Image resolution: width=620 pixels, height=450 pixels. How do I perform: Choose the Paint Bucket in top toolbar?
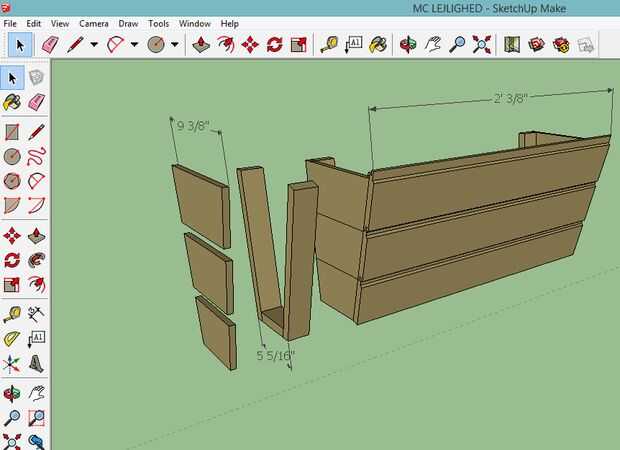pyautogui.click(x=378, y=45)
